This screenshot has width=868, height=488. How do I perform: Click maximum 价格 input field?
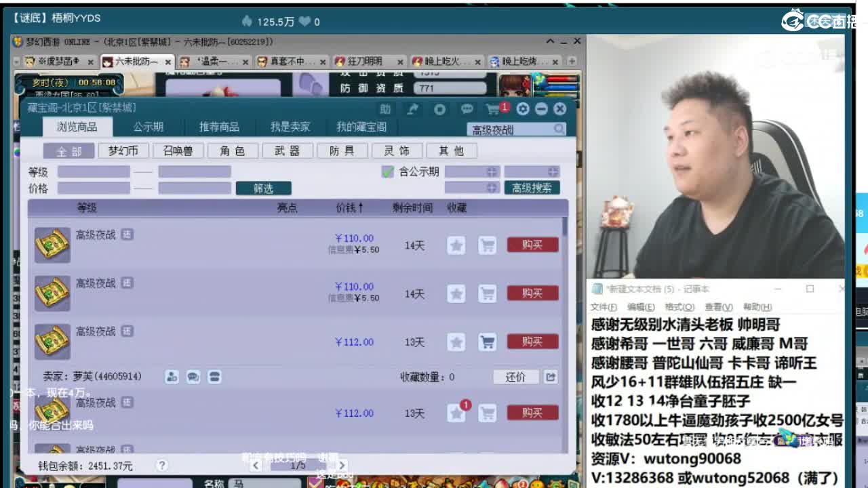click(x=195, y=188)
